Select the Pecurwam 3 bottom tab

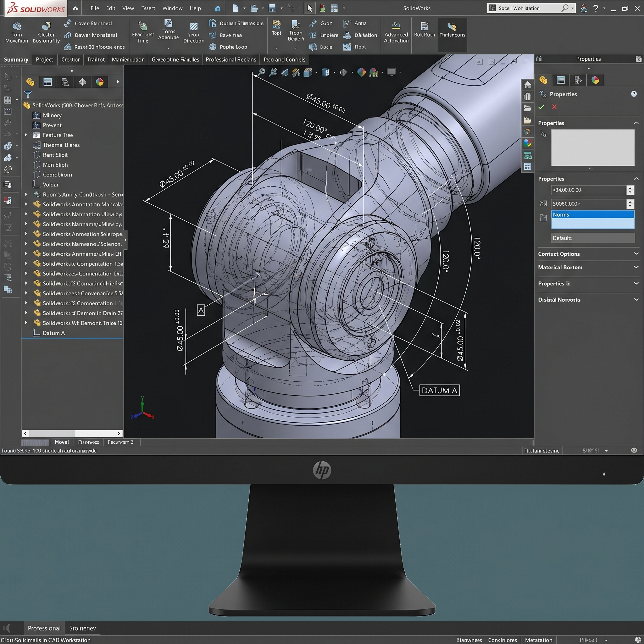click(x=120, y=442)
